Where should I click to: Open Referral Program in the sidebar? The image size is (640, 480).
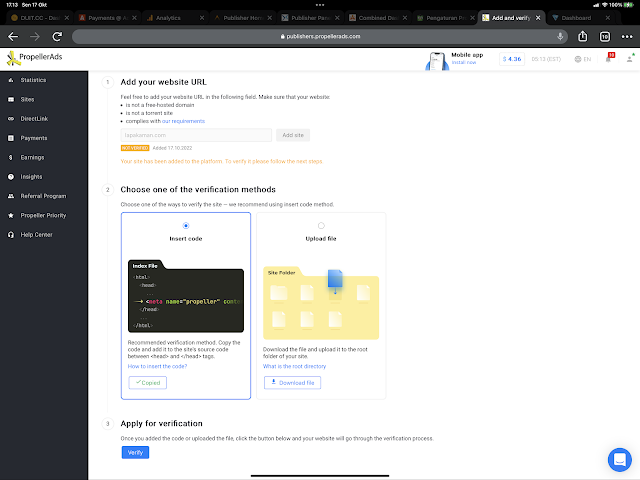point(44,196)
